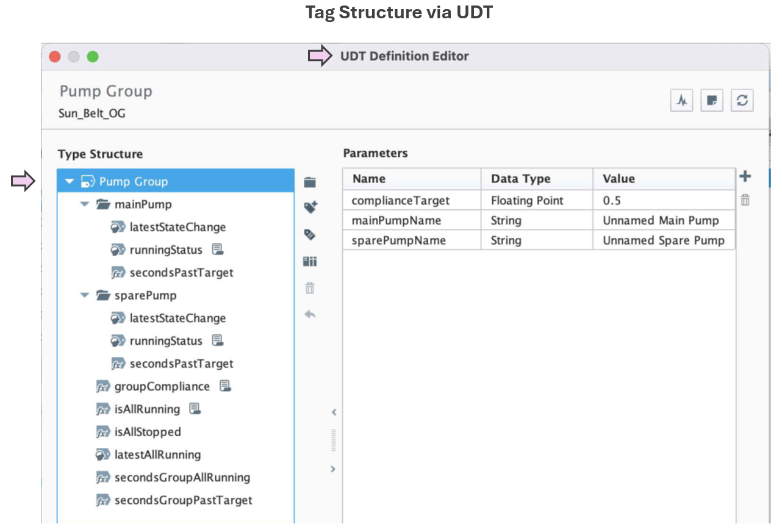Viewport: 782px width, 532px height.
Task: Click the refresh arrows icon in header
Action: click(742, 101)
